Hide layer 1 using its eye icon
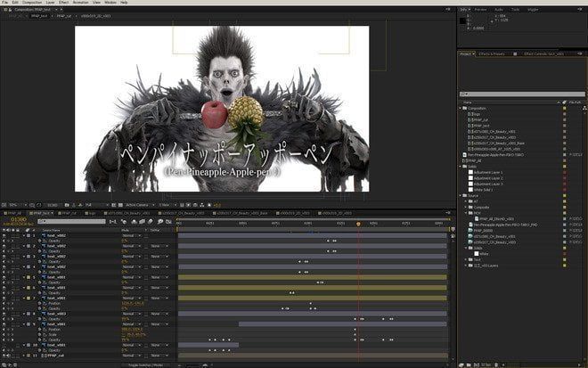The image size is (588, 368). (x=4, y=235)
